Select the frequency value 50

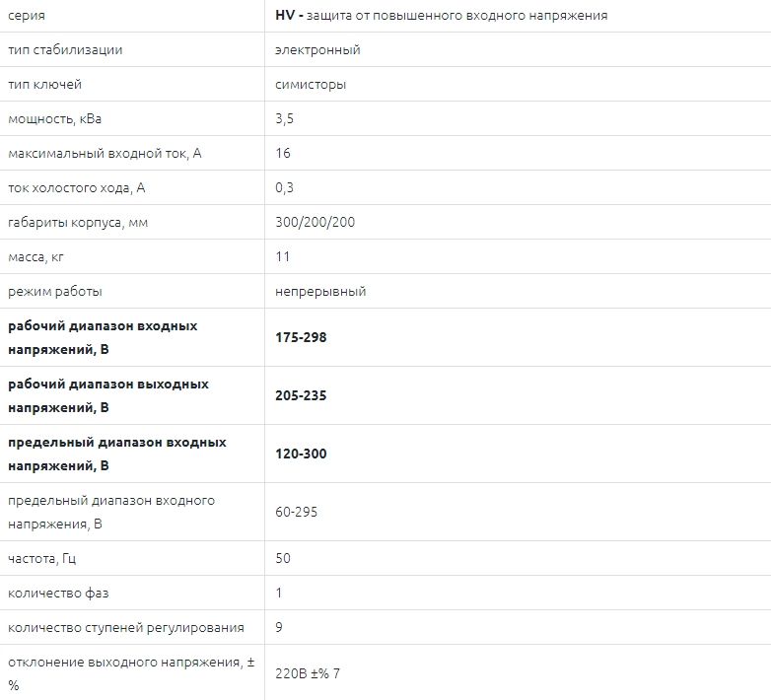283,558
